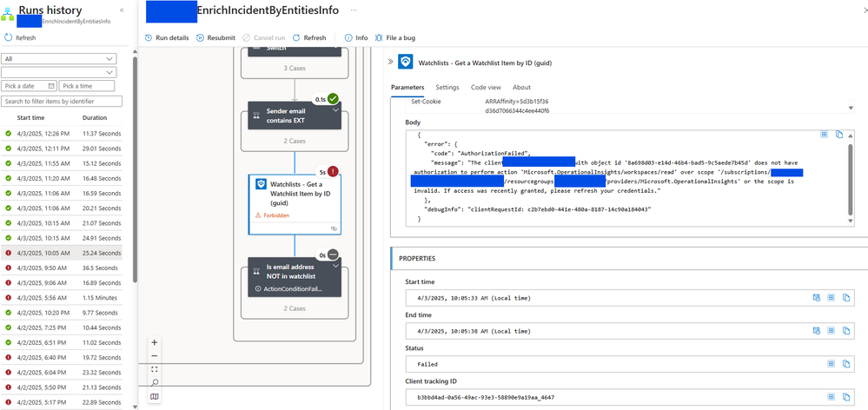Open the failed run at 4/2/2025, 5:50 PM
This screenshot has height=410, width=868.
click(x=63, y=387)
